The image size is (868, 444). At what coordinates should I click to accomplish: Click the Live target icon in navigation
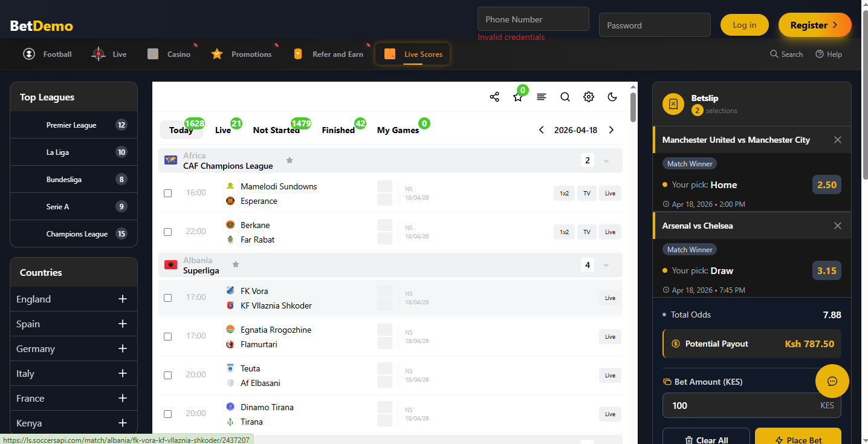coord(97,54)
